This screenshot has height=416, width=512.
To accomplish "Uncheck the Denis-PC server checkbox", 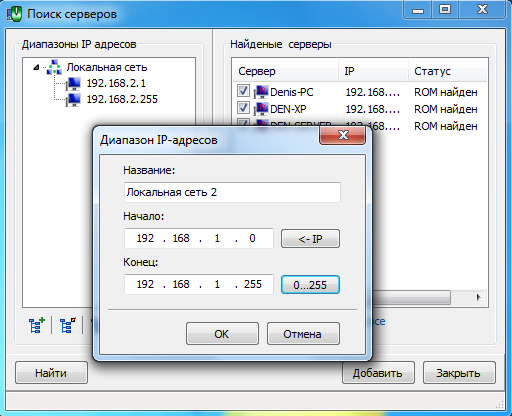I will (243, 91).
